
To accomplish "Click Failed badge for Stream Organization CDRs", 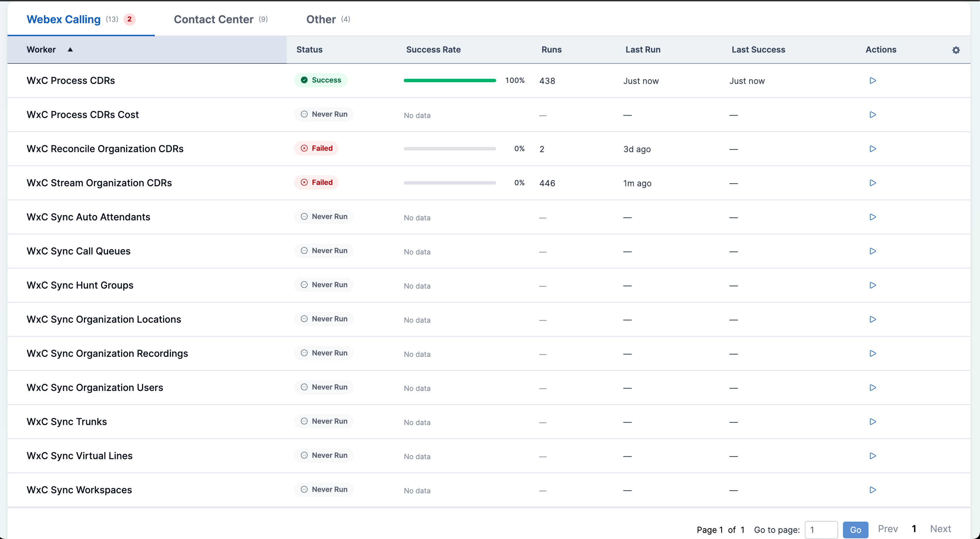I will [x=316, y=182].
